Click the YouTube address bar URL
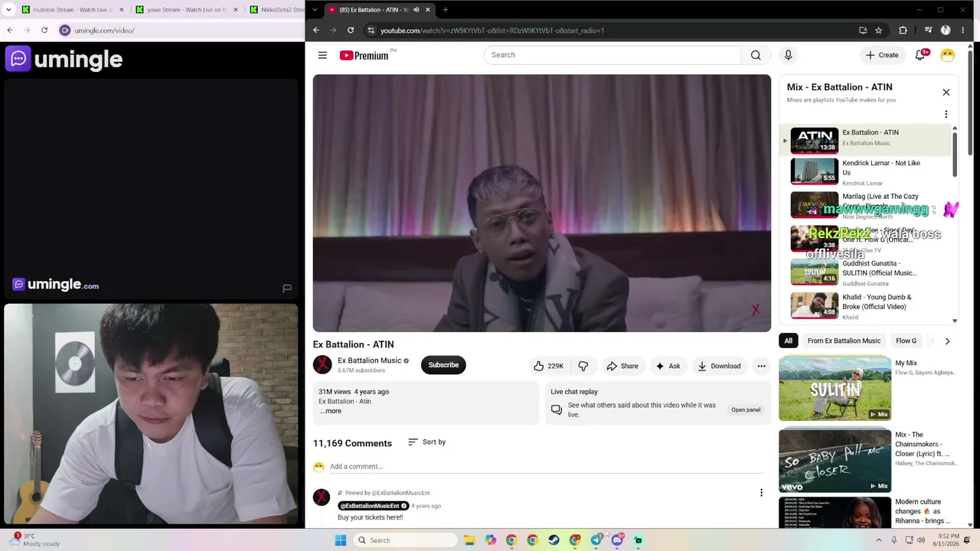Viewport: 980px width, 551px height. 492,31
